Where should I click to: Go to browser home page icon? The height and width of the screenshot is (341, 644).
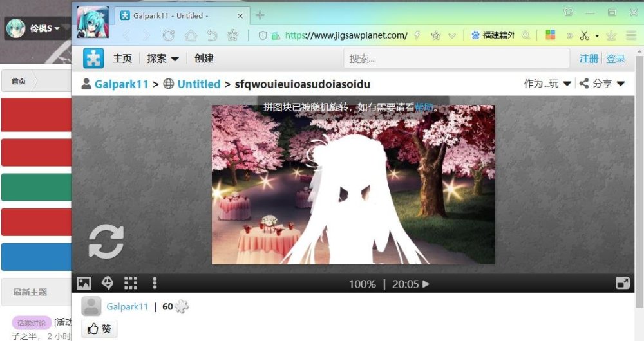coord(191,35)
